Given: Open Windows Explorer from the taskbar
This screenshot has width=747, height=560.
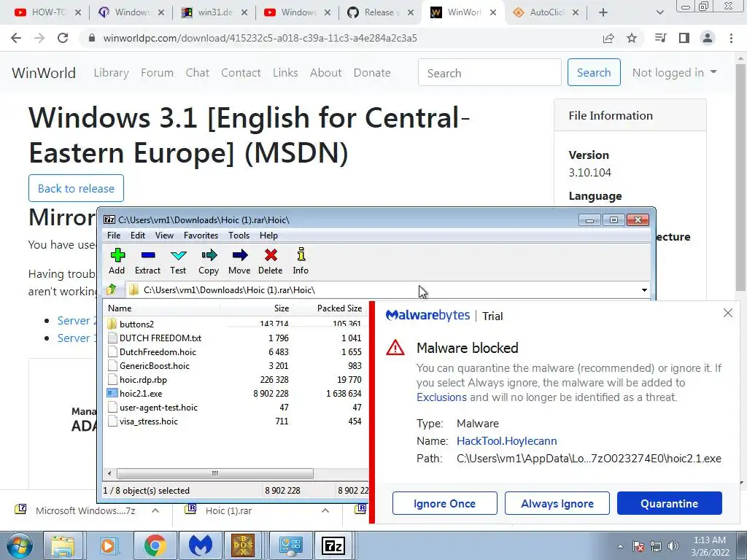Looking at the screenshot, I should click(63, 545).
